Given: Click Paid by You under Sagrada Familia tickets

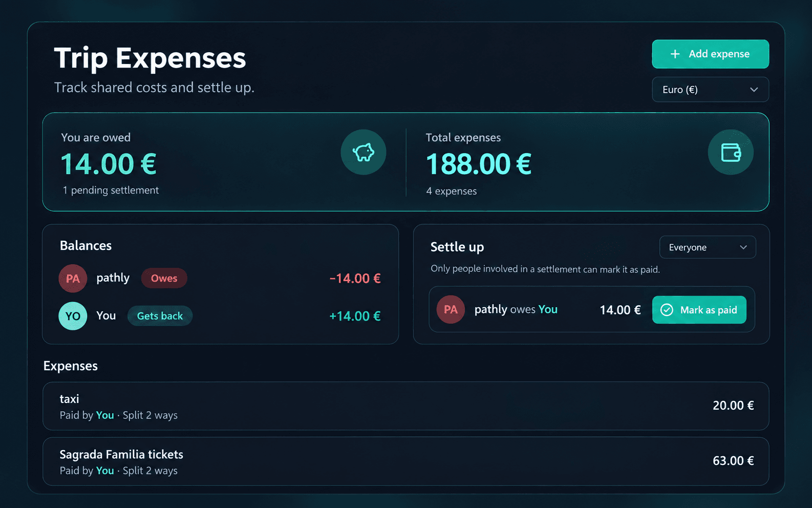Looking at the screenshot, I should (87, 471).
